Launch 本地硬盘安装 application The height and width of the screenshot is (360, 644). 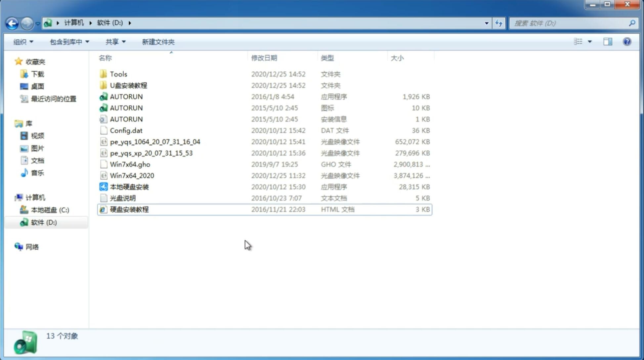pyautogui.click(x=129, y=187)
